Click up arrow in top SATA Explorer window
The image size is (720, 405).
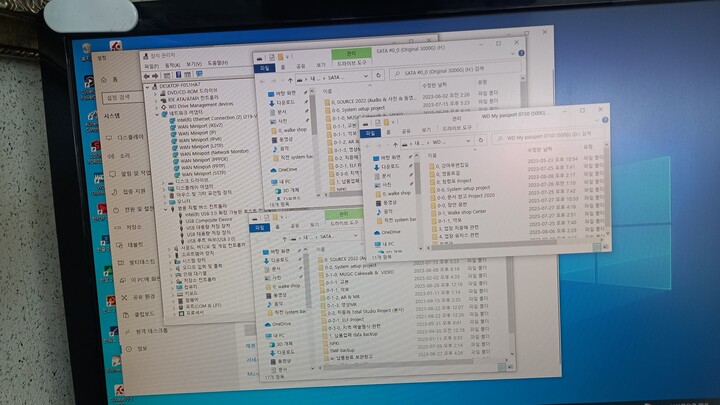click(x=290, y=80)
